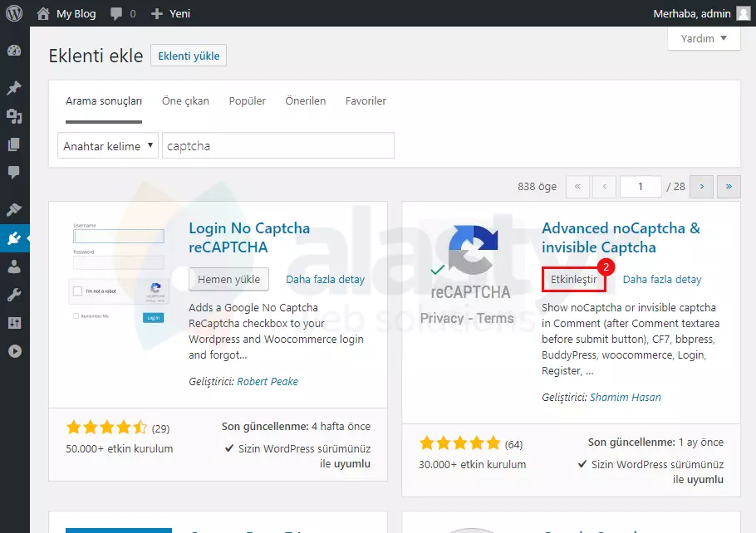Click the WordPress logo in top bar

pos(13,12)
